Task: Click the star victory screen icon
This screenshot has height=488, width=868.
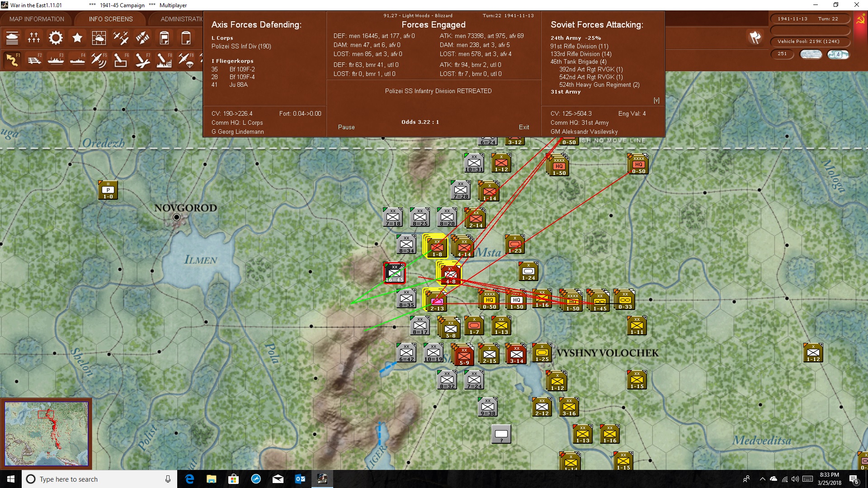Action: (x=77, y=38)
